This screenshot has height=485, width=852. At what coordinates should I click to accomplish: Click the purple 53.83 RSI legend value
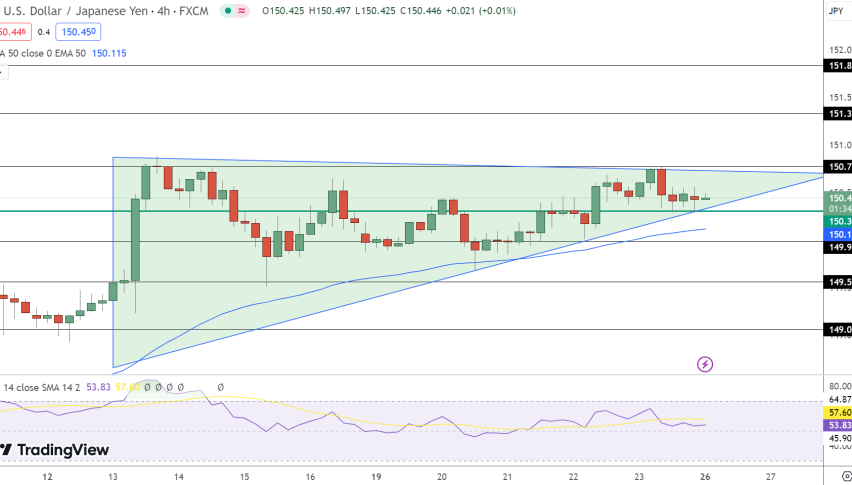coord(98,387)
